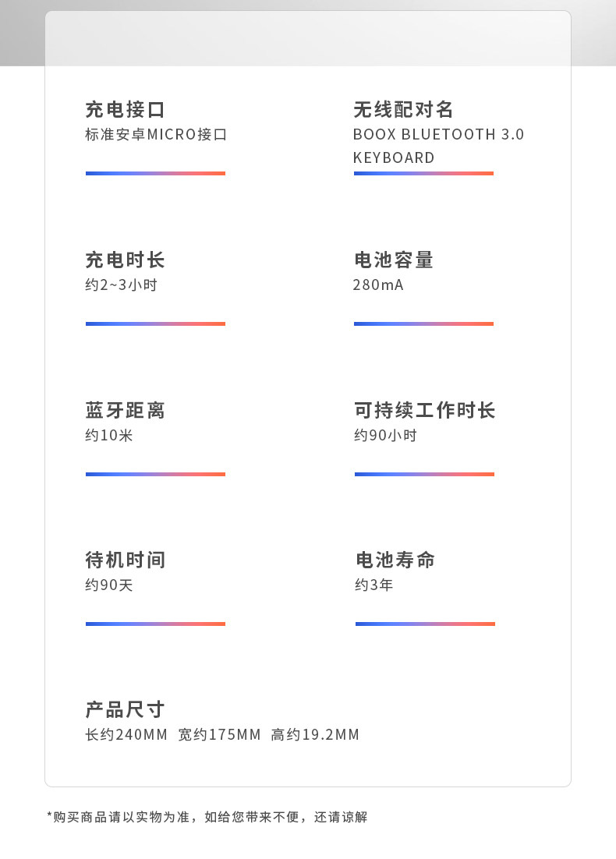616x859 pixels.
Task: Select the 标准安卓MICRO接口 text
Action: [156, 134]
